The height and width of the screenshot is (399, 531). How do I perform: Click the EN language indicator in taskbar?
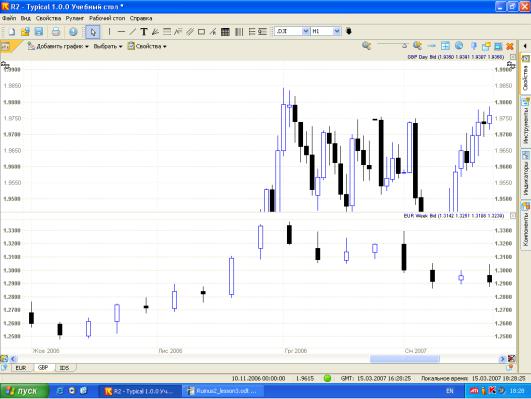(x=449, y=391)
